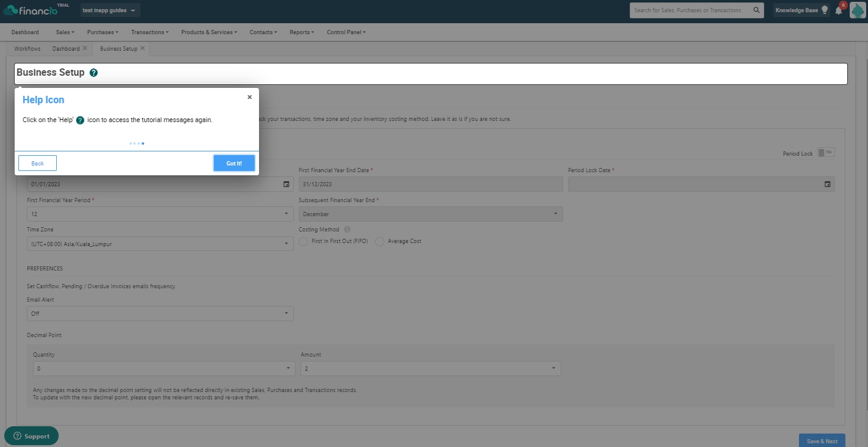Switch to the Workflows tab
The image size is (868, 447).
pyautogui.click(x=27, y=49)
